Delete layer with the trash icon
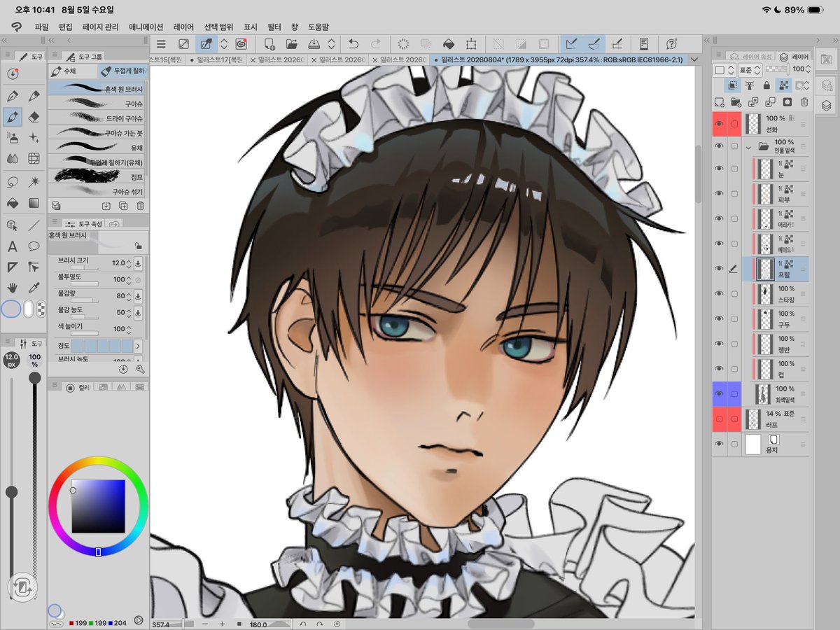The height and width of the screenshot is (630, 840). click(x=804, y=102)
